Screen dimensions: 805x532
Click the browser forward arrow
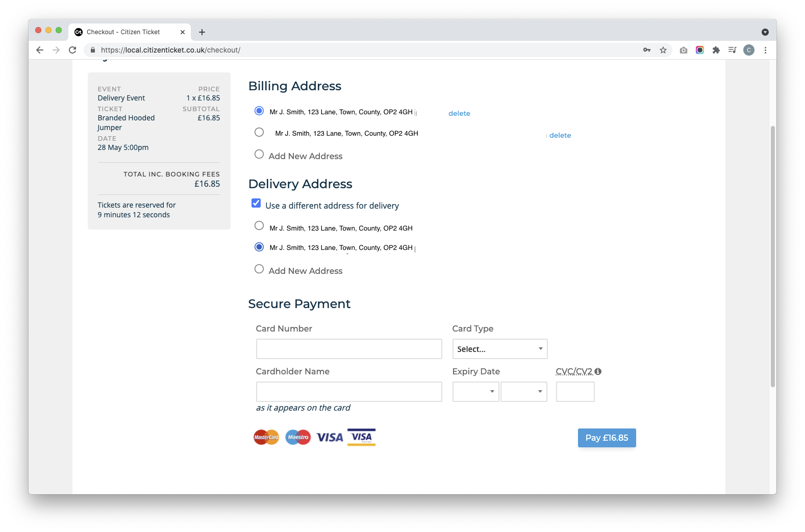click(56, 50)
